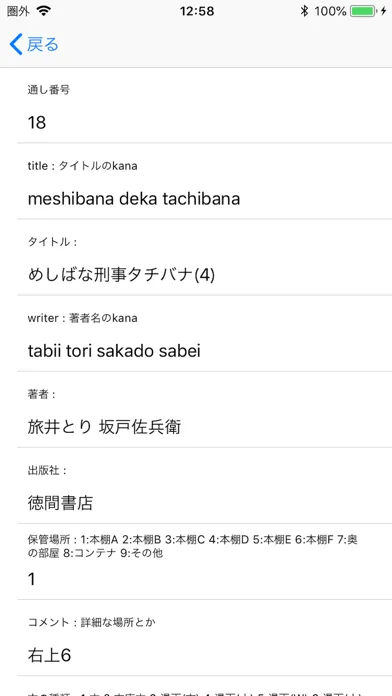Tap the green battery icon

click(365, 11)
